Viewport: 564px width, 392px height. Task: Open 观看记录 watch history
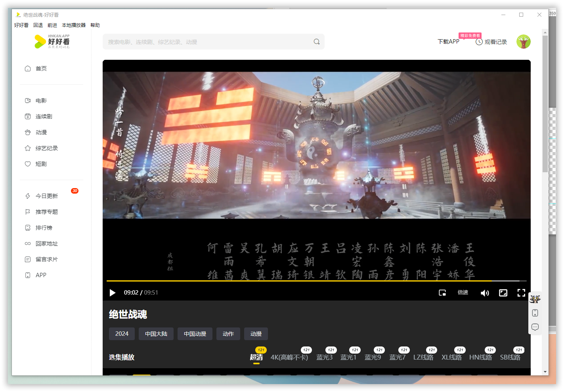pos(496,42)
